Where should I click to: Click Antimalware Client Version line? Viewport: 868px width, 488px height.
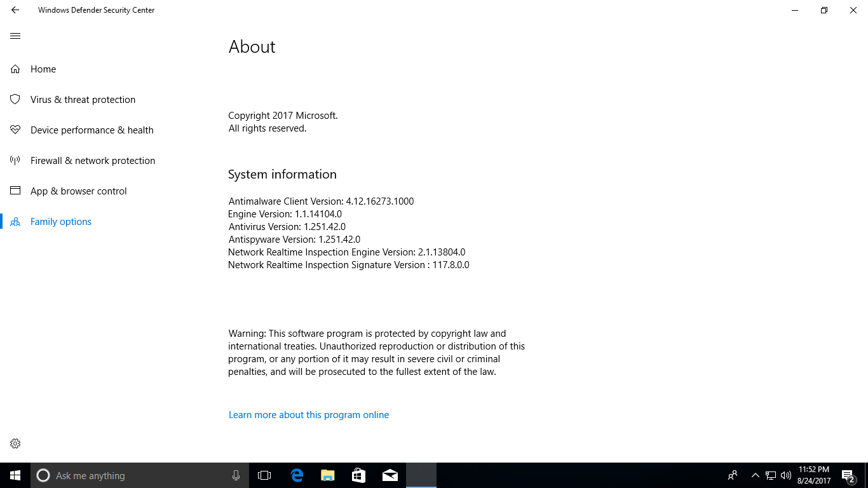tap(321, 201)
